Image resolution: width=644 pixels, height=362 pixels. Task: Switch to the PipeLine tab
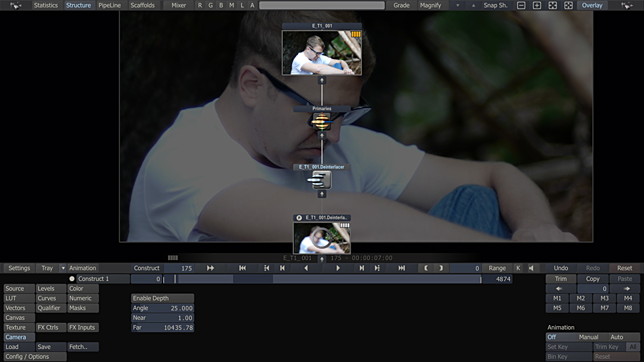click(110, 5)
